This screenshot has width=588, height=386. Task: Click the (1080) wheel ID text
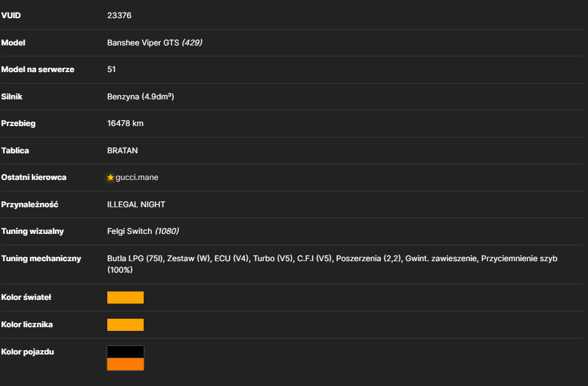tap(167, 231)
